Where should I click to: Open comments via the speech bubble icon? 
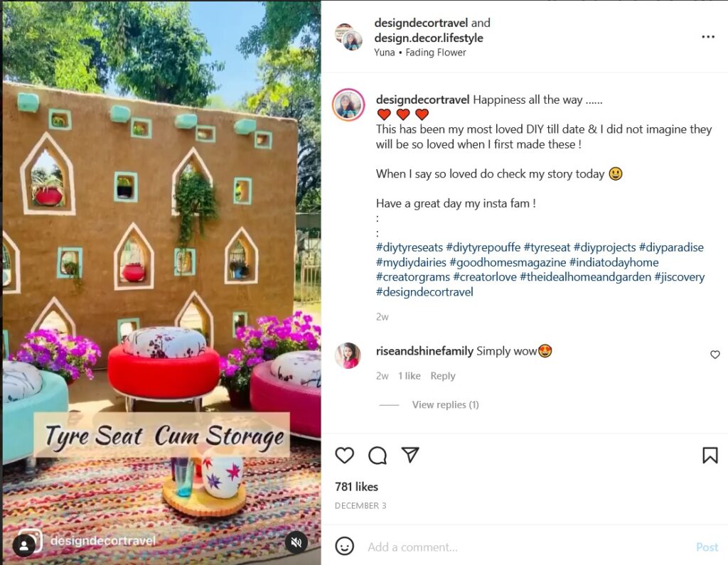(378, 456)
